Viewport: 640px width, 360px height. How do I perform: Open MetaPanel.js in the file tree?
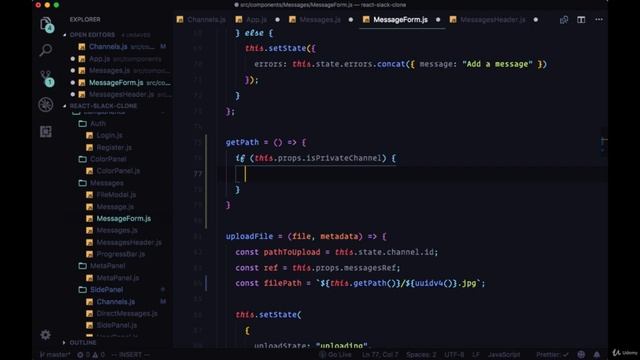(x=118, y=278)
